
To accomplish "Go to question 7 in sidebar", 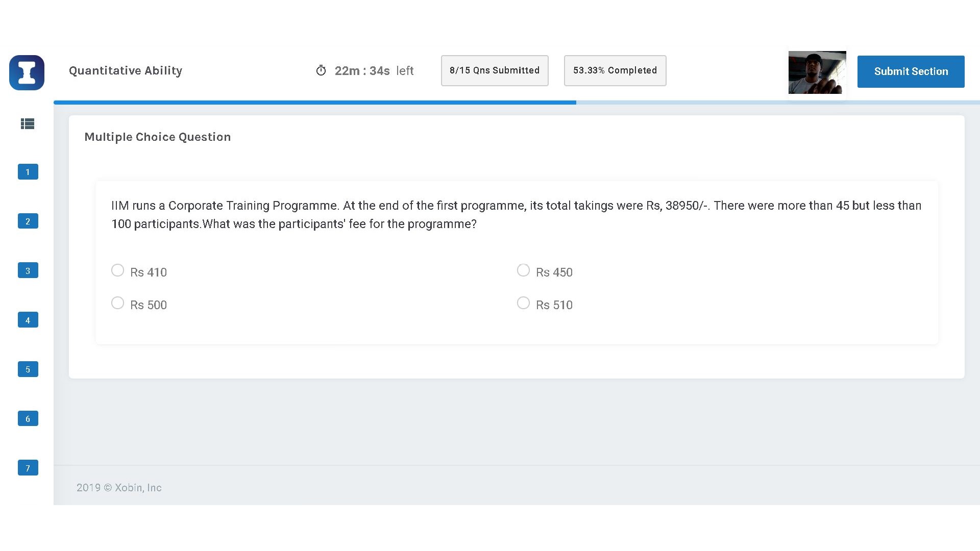I will (x=28, y=468).
